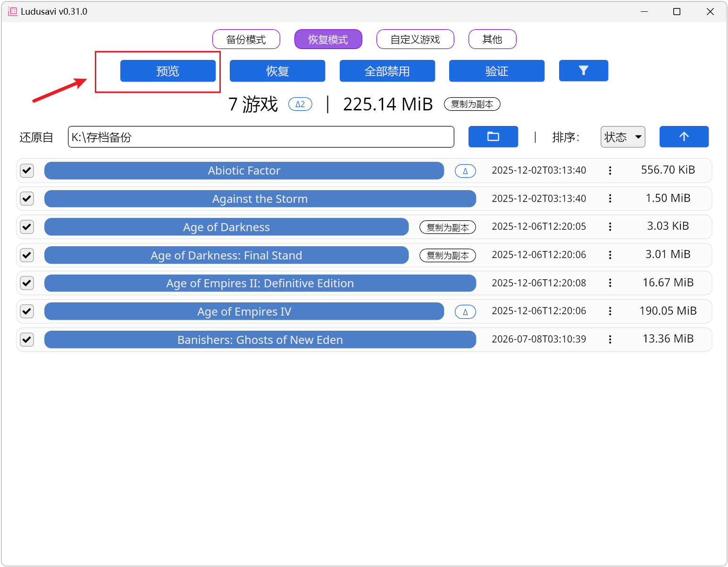
Task: Focus the 还原自 path input field
Action: [x=261, y=137]
